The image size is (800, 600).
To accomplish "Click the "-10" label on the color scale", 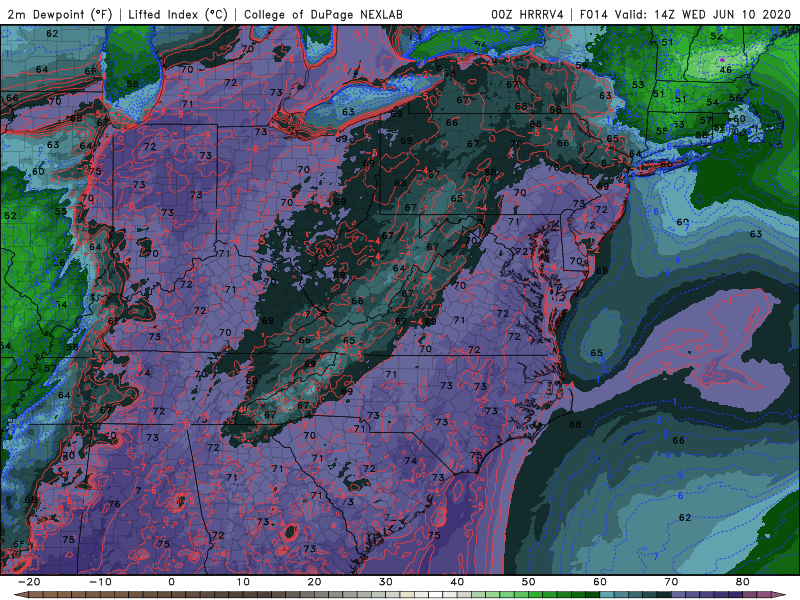I will click(100, 582).
